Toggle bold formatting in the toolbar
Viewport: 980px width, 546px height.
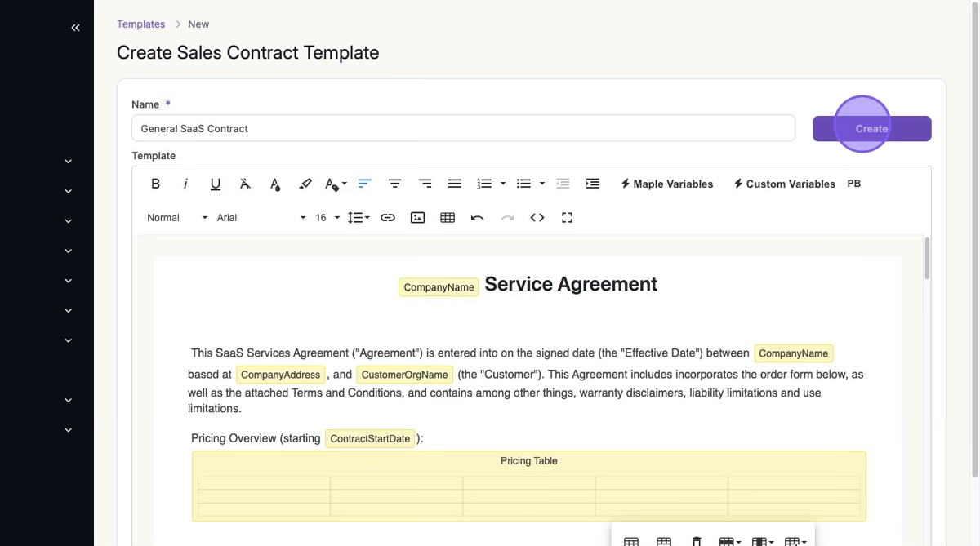155,184
